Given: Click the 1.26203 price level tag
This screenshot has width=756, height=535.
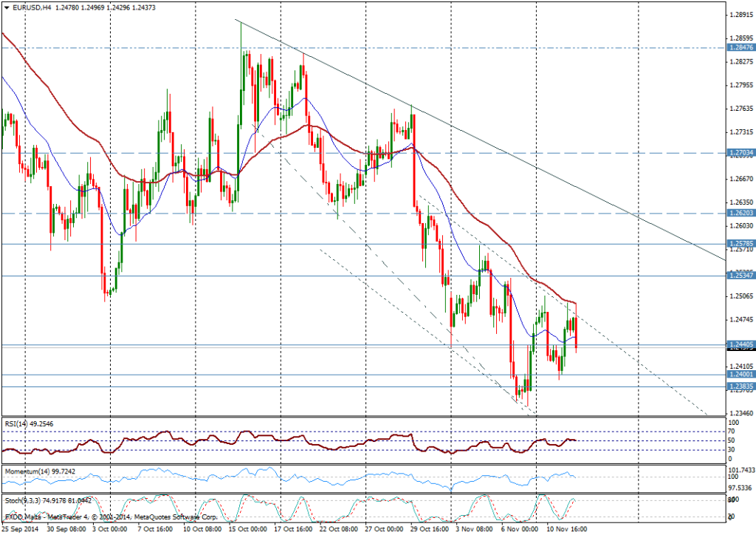Looking at the screenshot, I should pos(740,213).
